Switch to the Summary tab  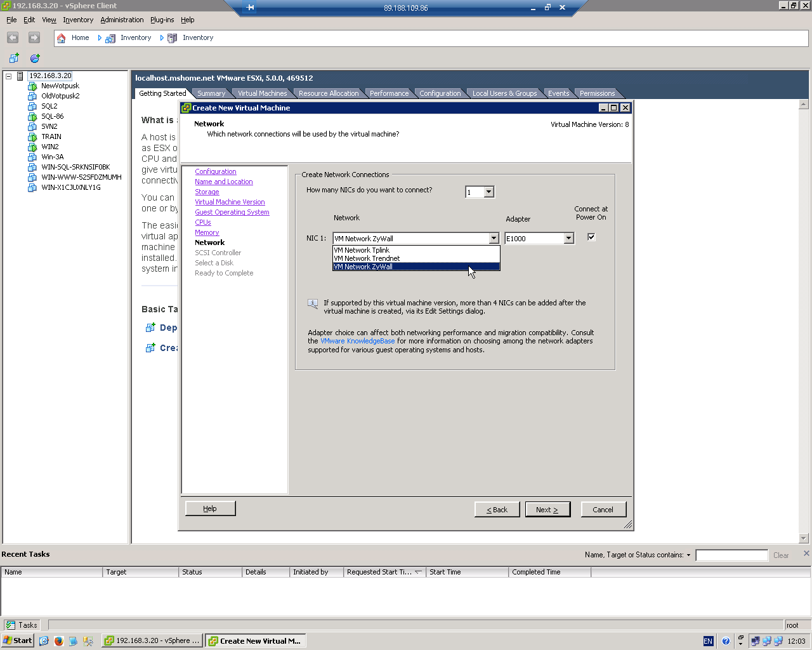pyautogui.click(x=211, y=93)
